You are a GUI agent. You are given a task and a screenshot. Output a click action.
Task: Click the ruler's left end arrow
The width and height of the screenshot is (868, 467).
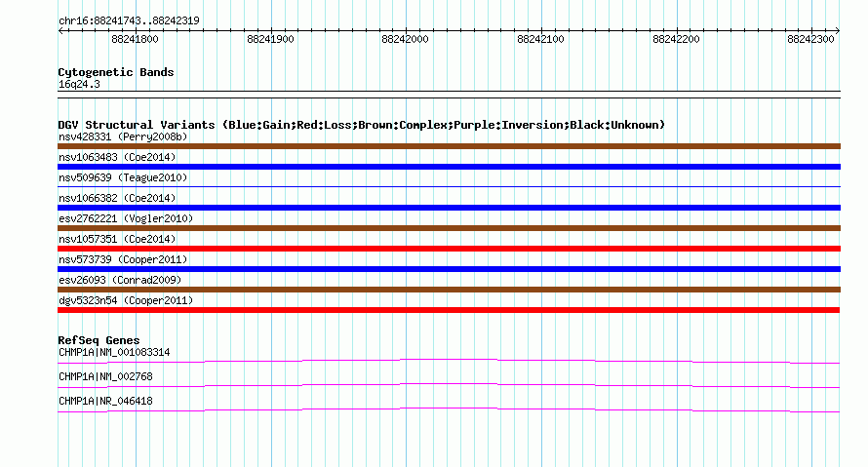tap(60, 31)
